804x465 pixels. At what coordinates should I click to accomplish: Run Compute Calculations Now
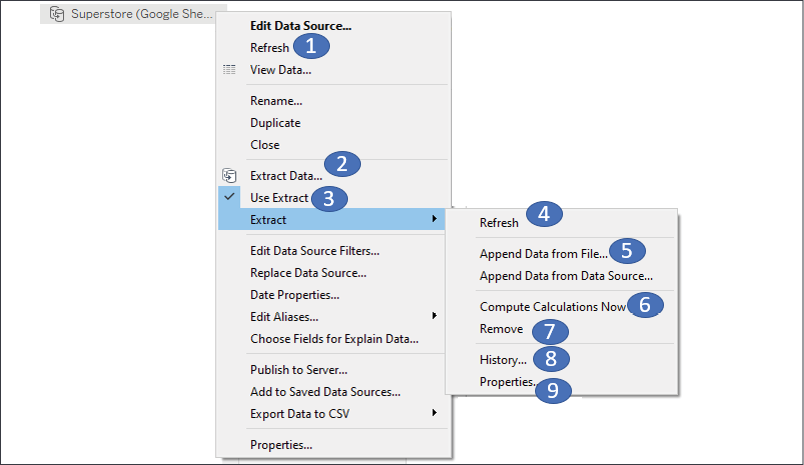tap(552, 307)
